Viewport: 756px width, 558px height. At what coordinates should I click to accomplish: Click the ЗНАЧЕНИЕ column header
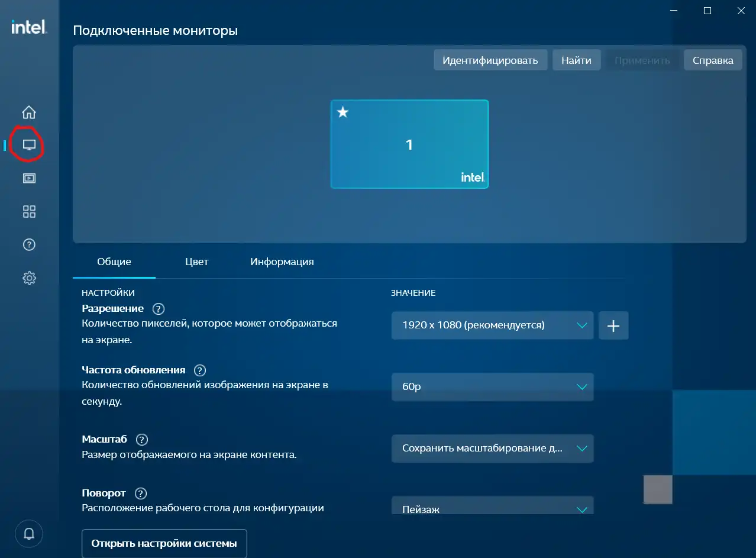(x=413, y=293)
